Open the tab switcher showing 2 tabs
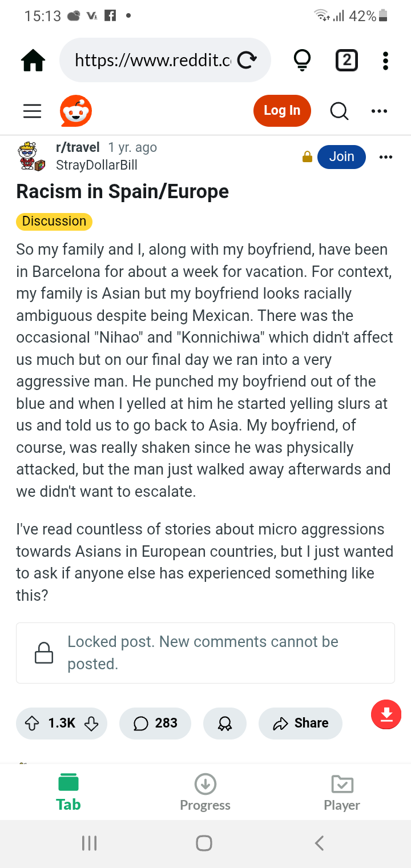 pyautogui.click(x=346, y=60)
